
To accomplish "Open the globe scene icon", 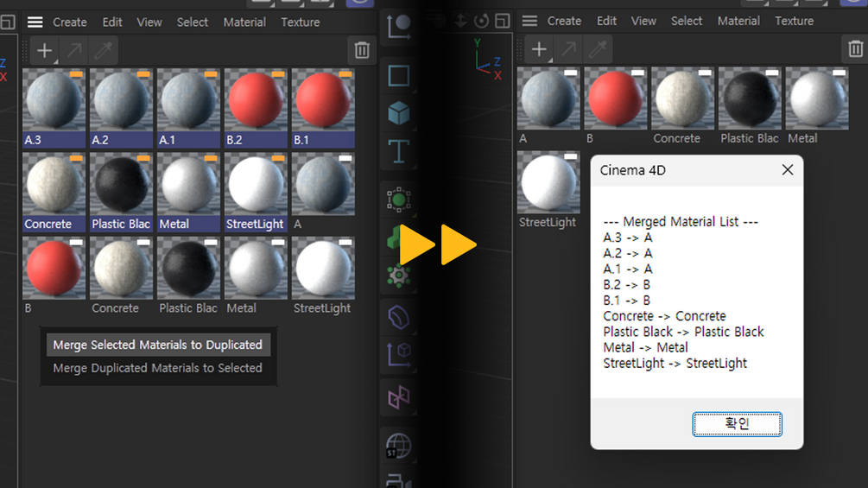I will pyautogui.click(x=398, y=446).
